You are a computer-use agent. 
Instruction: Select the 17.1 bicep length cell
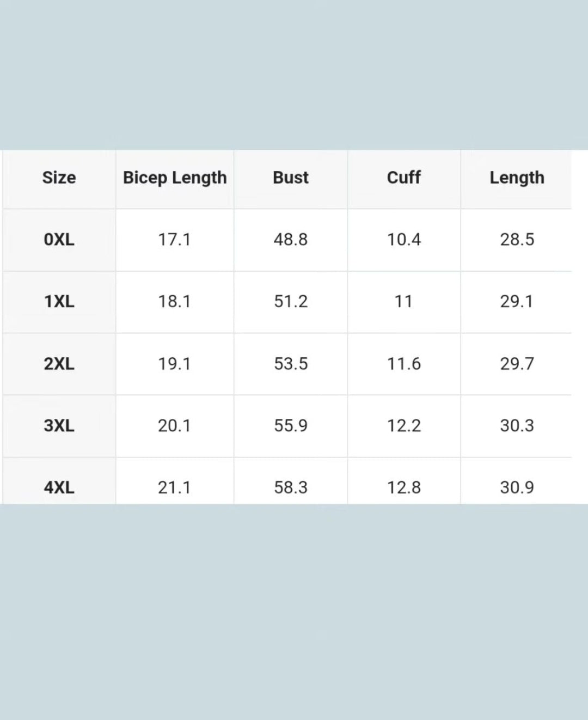tap(174, 240)
